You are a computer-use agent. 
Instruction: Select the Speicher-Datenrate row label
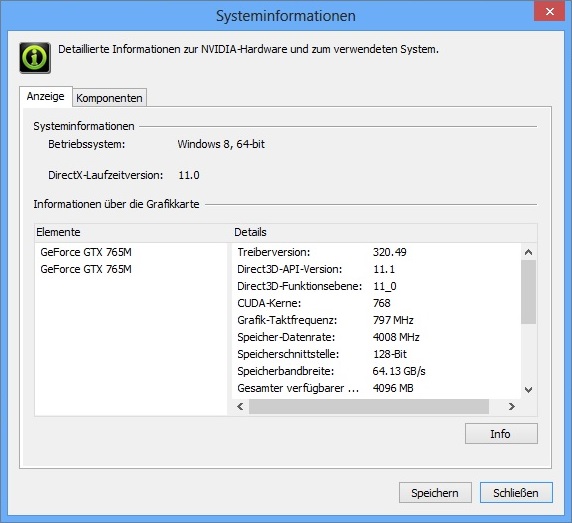point(286,337)
